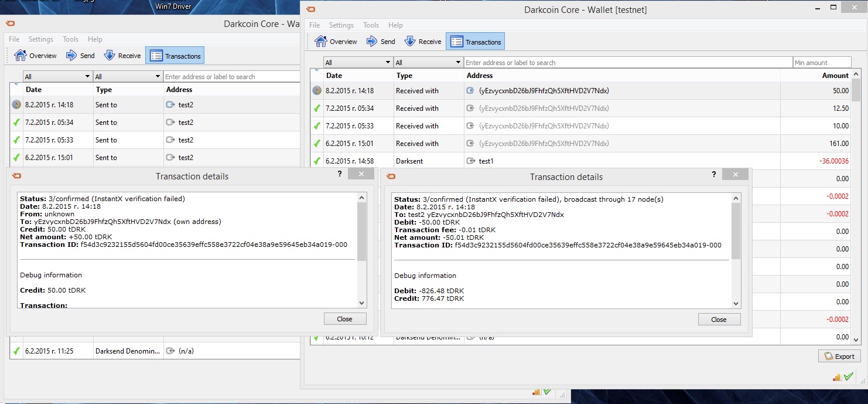Open Receive in the left wallet window
The height and width of the screenshot is (404, 868).
[122, 56]
